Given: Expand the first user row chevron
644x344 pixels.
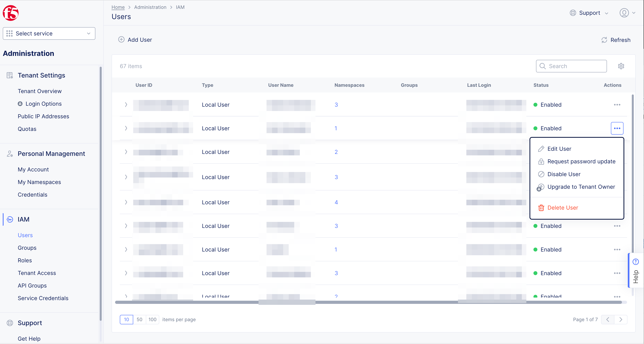Looking at the screenshot, I should coord(126,105).
